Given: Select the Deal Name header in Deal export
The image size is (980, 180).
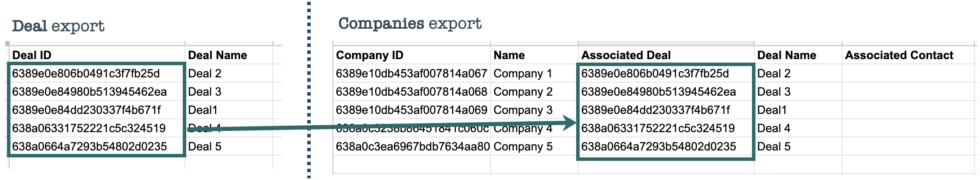Looking at the screenshot, I should pyautogui.click(x=218, y=55).
